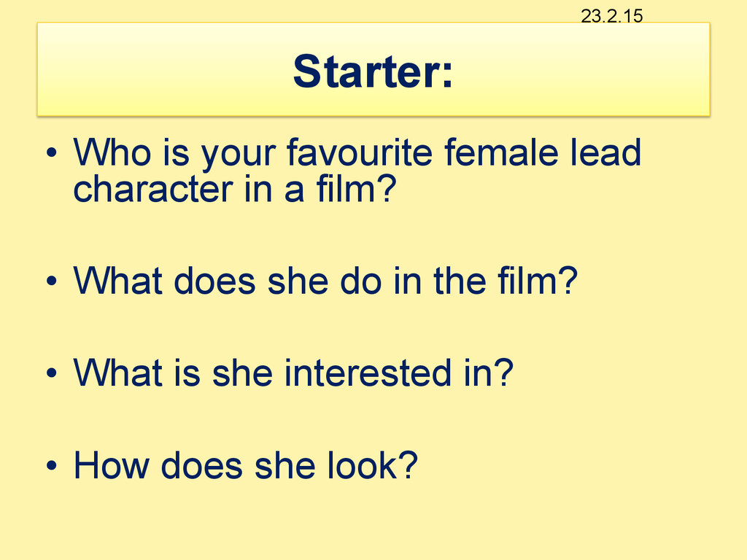Select the date 23.2.15 at top
This screenshot has height=560, width=747.
[x=612, y=16]
